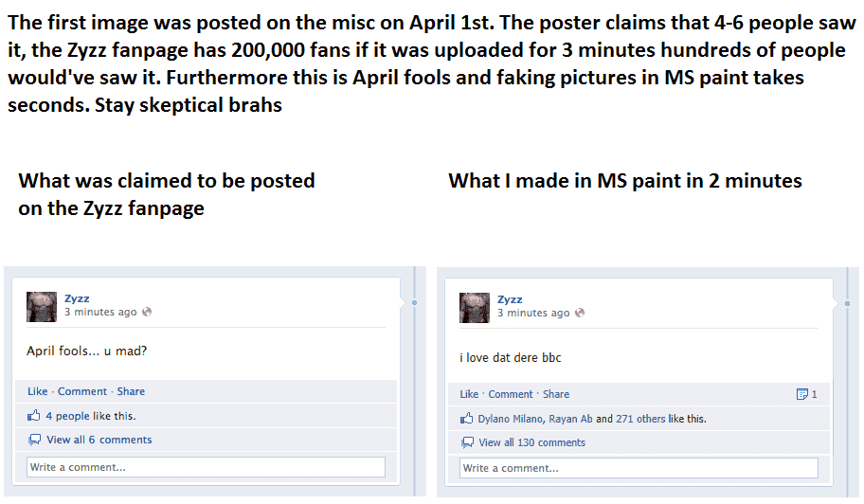864x504 pixels.
Task: Like the 'April fools... u mad?' post
Action: [37, 391]
